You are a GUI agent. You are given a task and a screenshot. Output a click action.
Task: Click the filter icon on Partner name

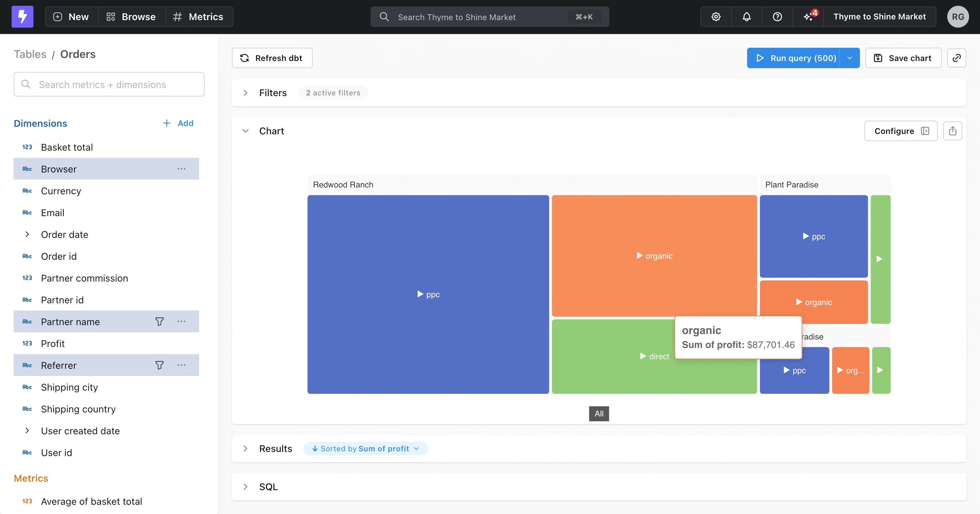click(x=159, y=322)
